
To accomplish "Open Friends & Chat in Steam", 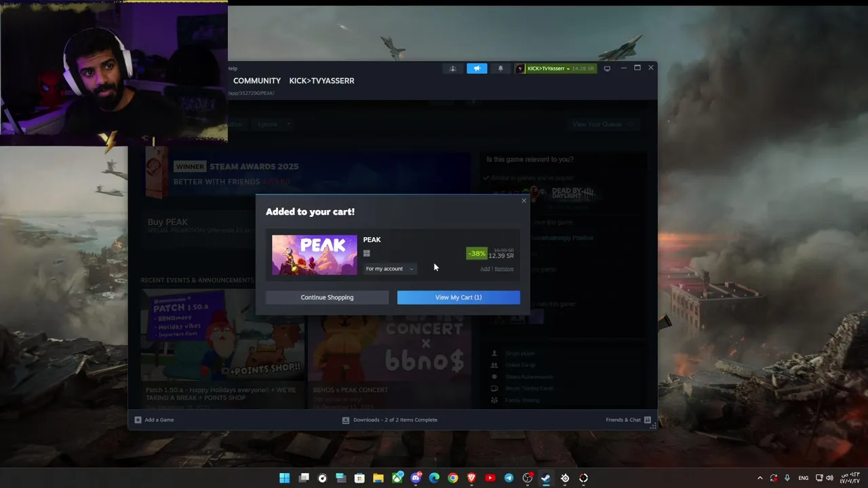I will pos(629,420).
